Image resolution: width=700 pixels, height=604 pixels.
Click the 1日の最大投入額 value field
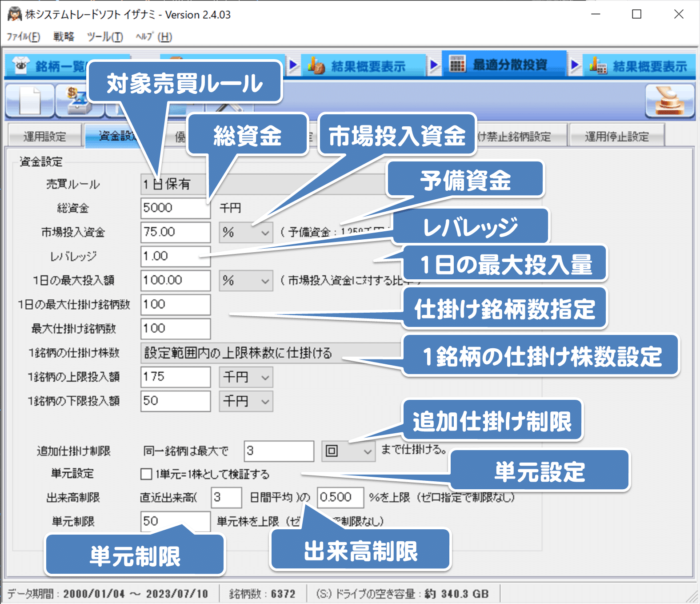coord(176,281)
